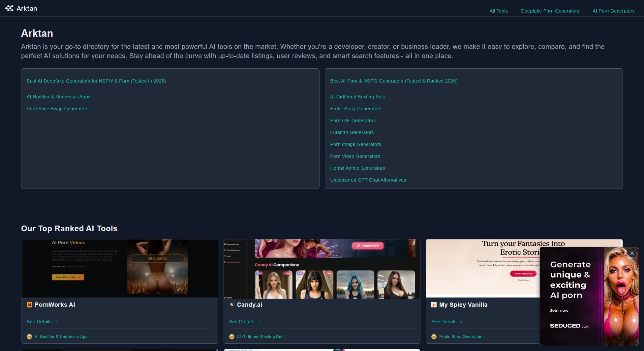The width and height of the screenshot is (644, 351).
Task: Open Erotic Story Generators category link
Action: click(x=355, y=109)
